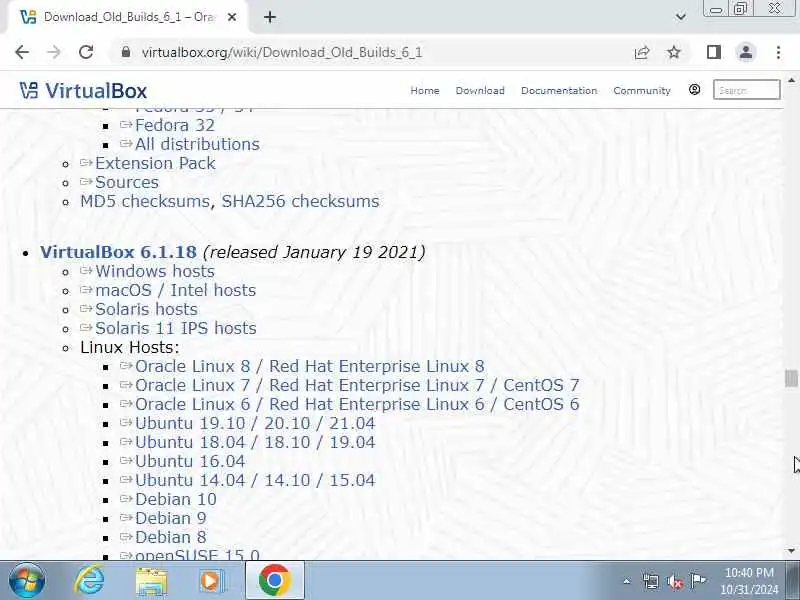Open the MD5 checksums link
This screenshot has width=800, height=600.
[x=145, y=201]
